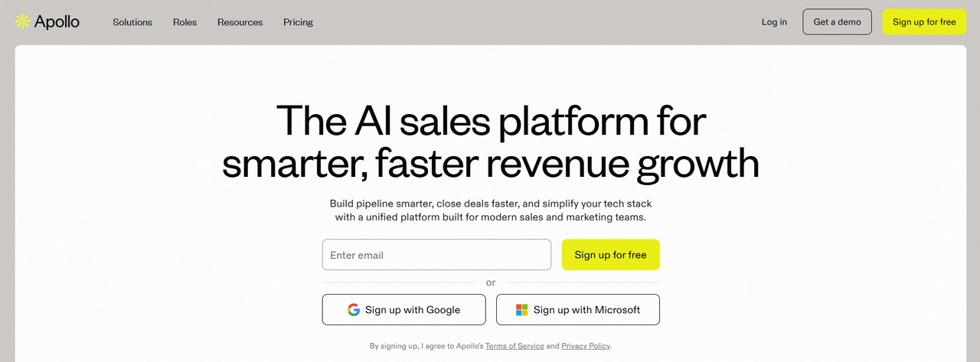Open the Terms of Service link
Viewport: 980px width, 362px height.
pos(514,346)
